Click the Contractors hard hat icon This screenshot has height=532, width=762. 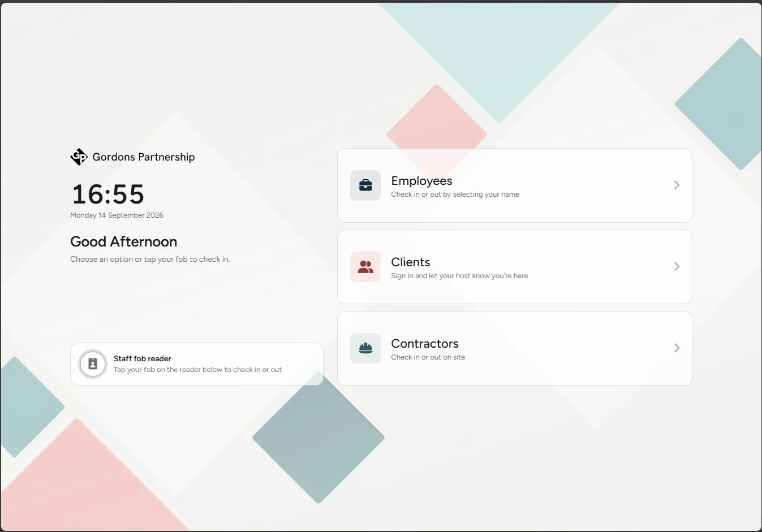(365, 348)
